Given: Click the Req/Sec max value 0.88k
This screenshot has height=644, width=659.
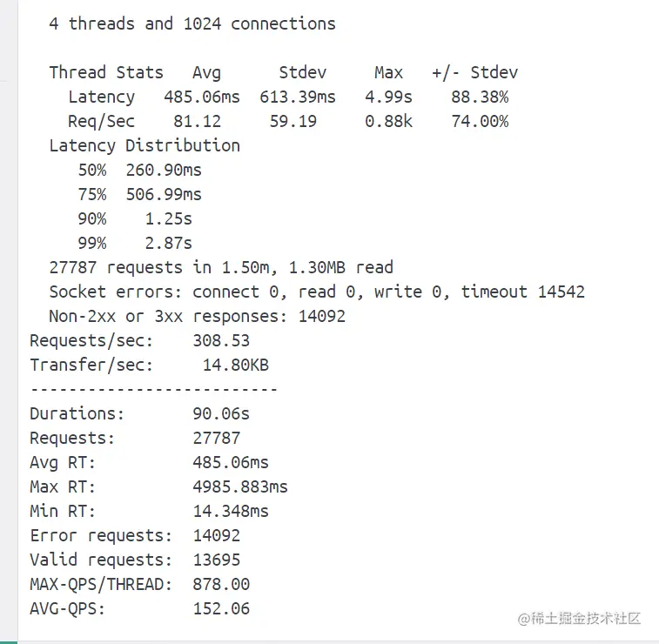Looking at the screenshot, I should [388, 121].
